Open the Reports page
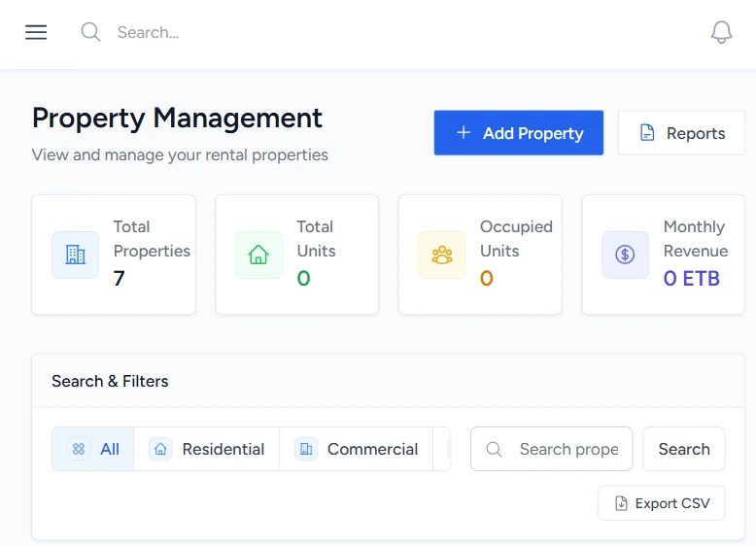Image resolution: width=756 pixels, height=546 pixels. [681, 133]
